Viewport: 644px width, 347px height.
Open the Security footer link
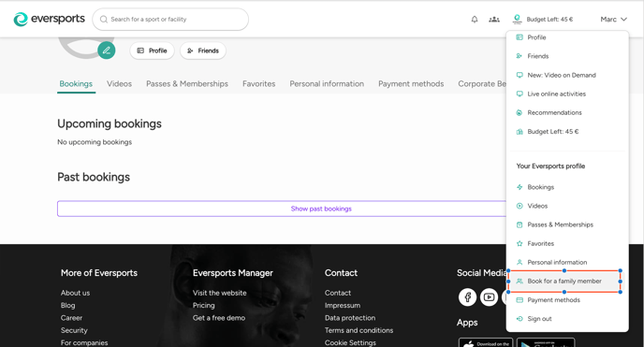(x=74, y=330)
